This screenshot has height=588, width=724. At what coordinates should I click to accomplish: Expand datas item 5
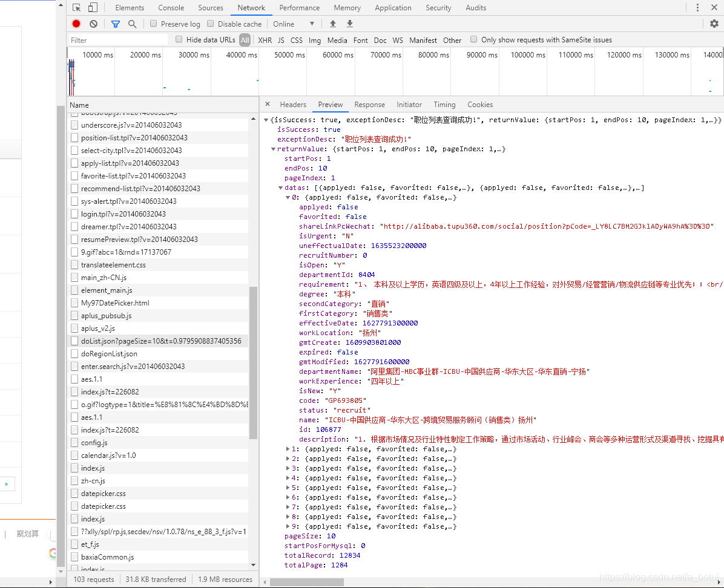288,488
